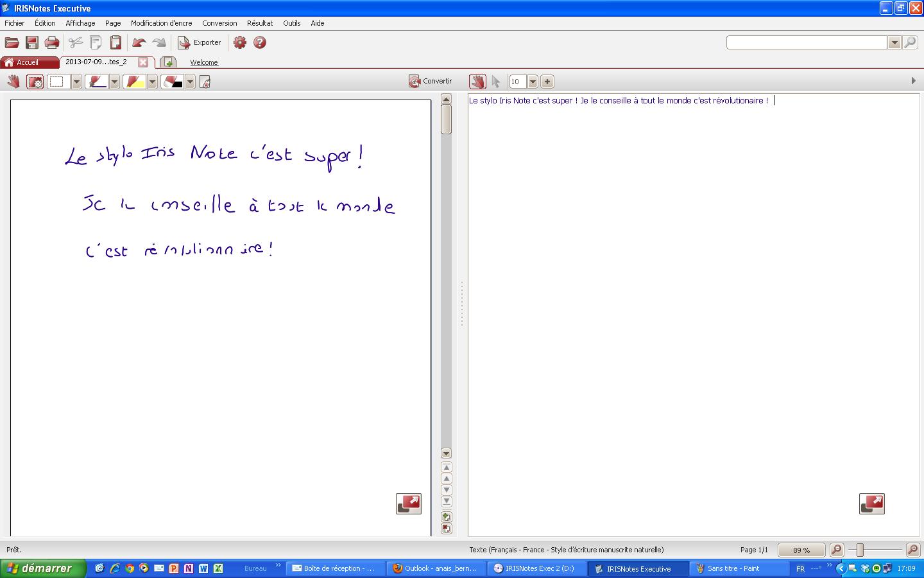The width and height of the screenshot is (924, 578).
Task: Jump to last page arrow button
Action: pyautogui.click(x=447, y=502)
